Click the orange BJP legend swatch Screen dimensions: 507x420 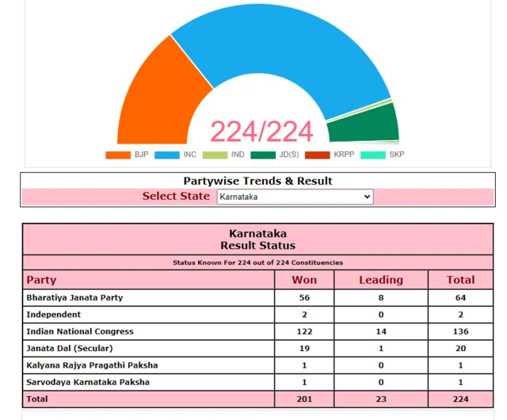117,155
